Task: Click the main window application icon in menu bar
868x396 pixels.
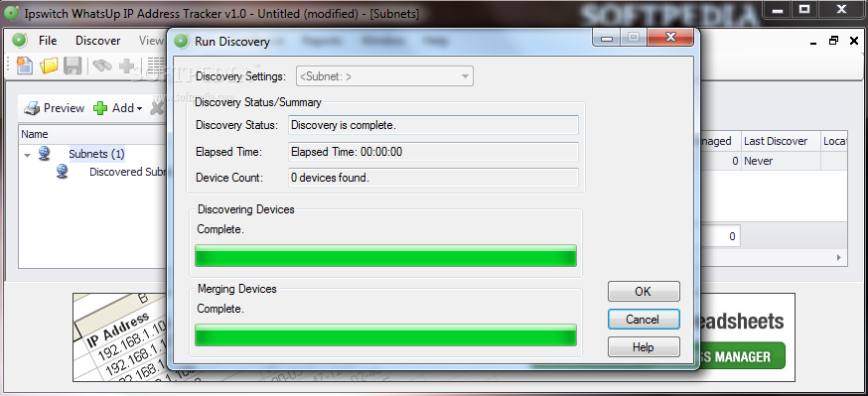Action: coord(20,41)
